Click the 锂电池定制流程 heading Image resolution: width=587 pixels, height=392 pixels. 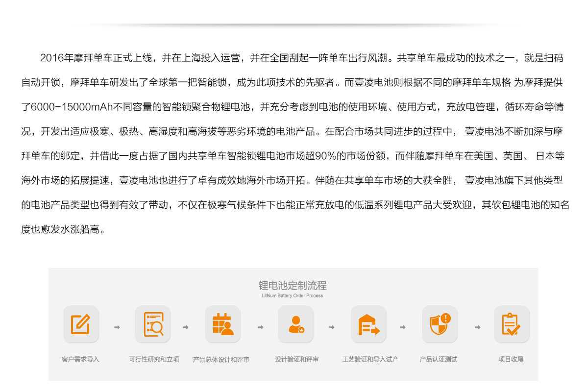coord(293,285)
